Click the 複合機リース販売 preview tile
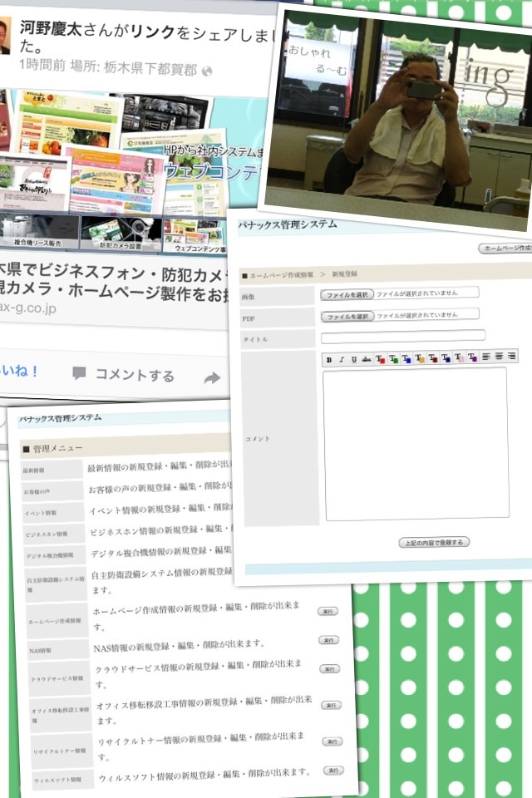The height and width of the screenshot is (798, 532). pos(39,232)
